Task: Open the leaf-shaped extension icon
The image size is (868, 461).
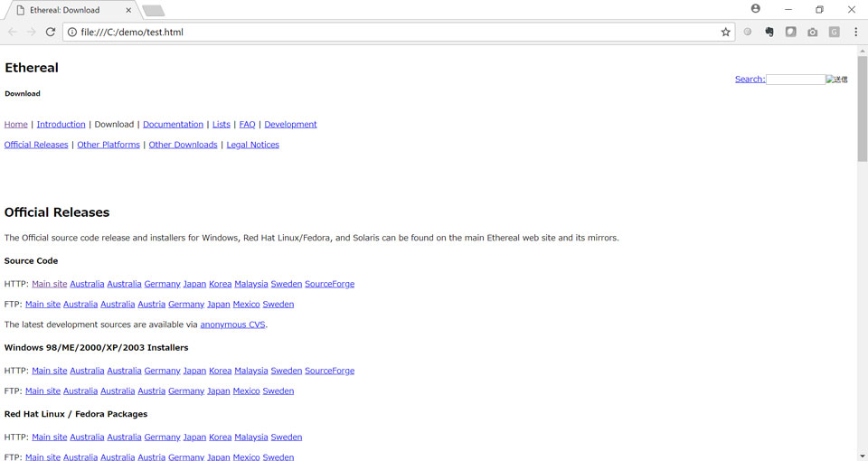Action: tap(790, 33)
